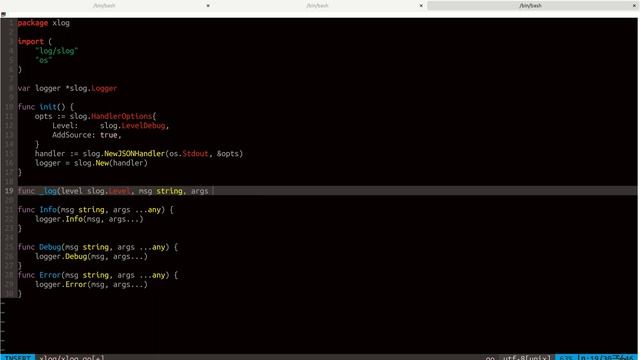Click 'Logger' in the var logger declaration
This screenshot has height=360, width=640.
tap(104, 88)
